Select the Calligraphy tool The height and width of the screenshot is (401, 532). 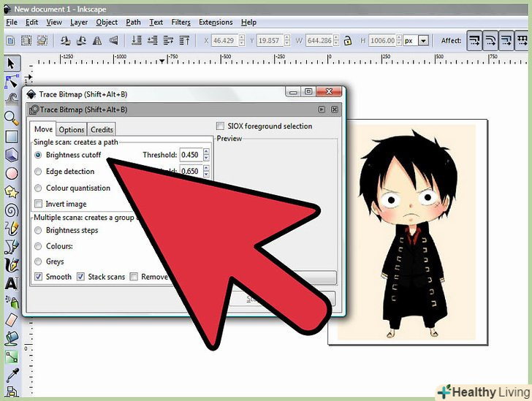click(x=12, y=265)
